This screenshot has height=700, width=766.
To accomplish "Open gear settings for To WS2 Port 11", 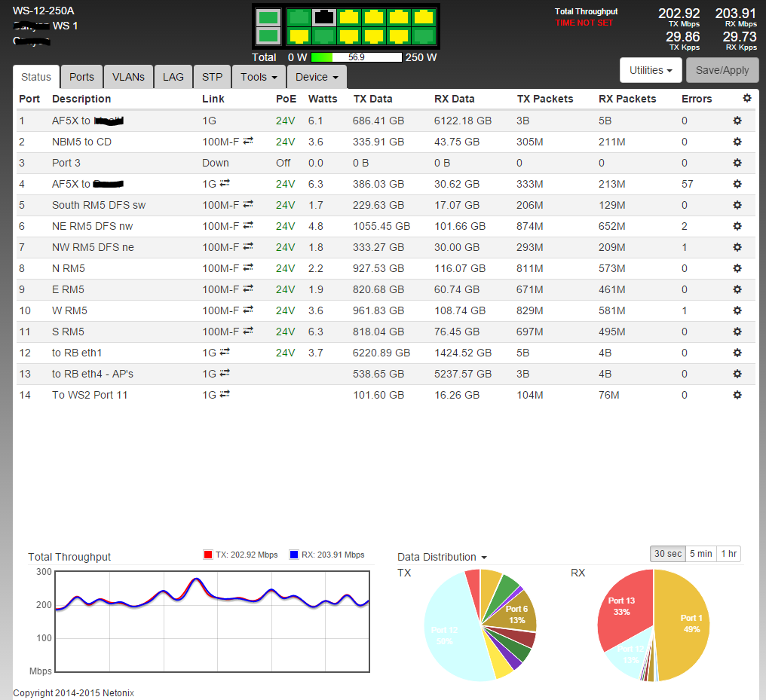I will point(737,395).
